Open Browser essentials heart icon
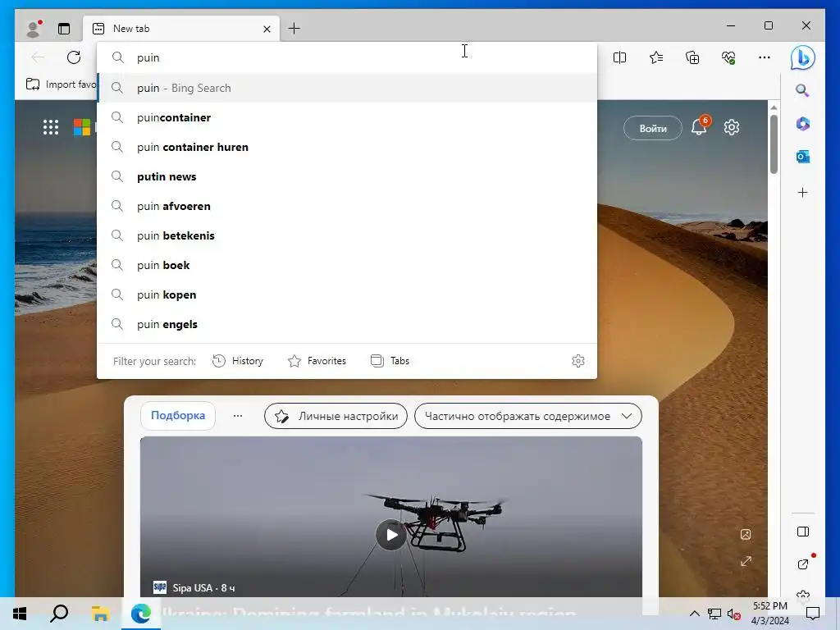The height and width of the screenshot is (630, 840). (x=728, y=57)
